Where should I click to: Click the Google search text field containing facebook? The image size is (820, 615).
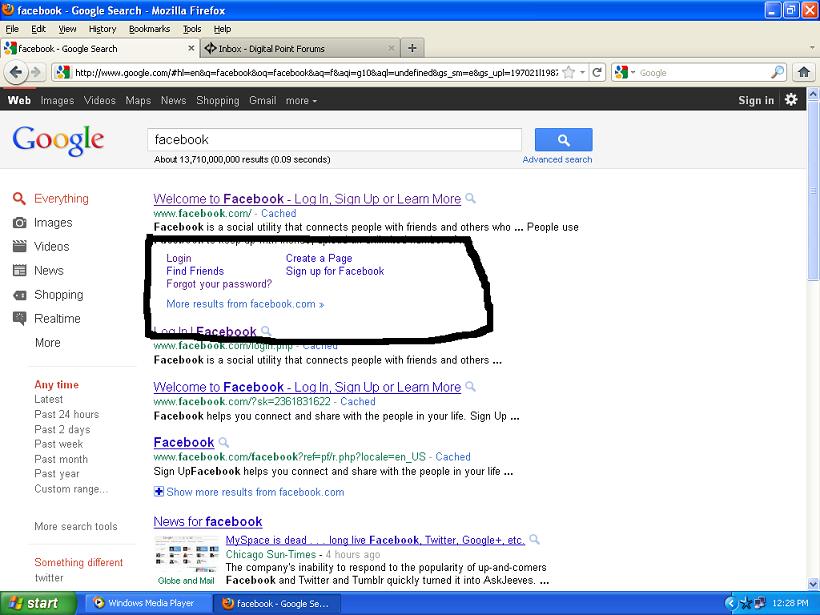coord(335,140)
